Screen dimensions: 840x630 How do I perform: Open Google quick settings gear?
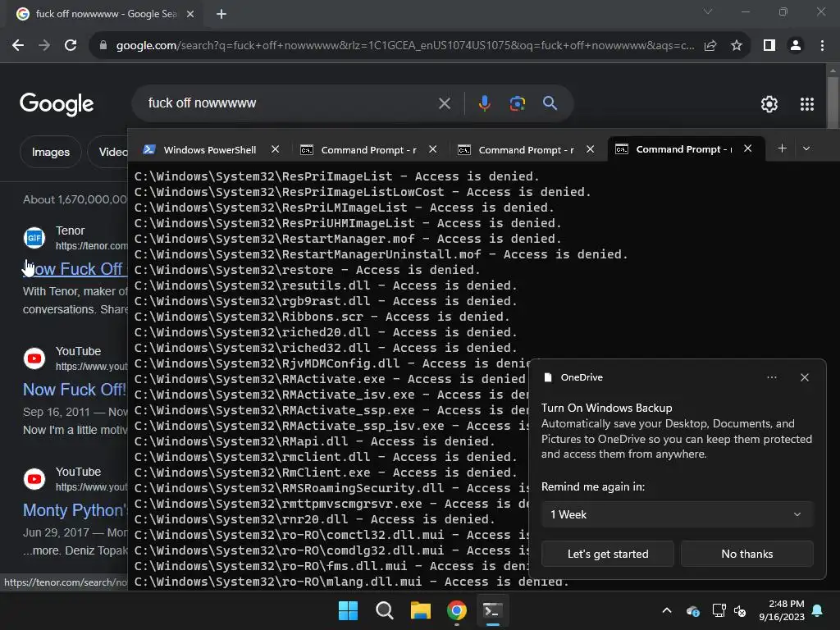click(769, 104)
